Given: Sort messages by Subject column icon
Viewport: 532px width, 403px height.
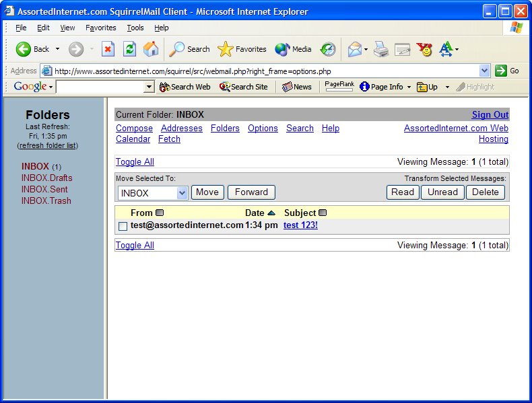Looking at the screenshot, I should point(323,213).
